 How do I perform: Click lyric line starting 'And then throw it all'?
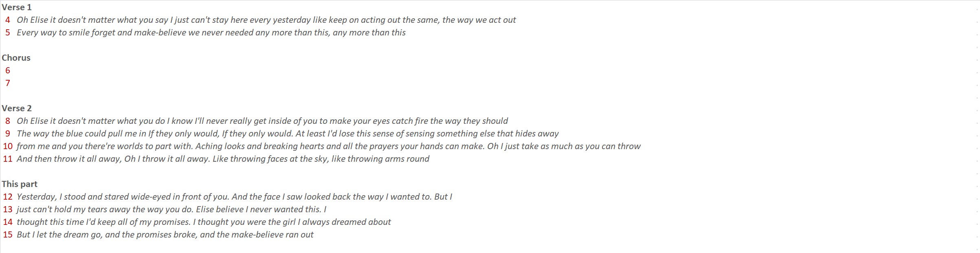click(x=223, y=159)
